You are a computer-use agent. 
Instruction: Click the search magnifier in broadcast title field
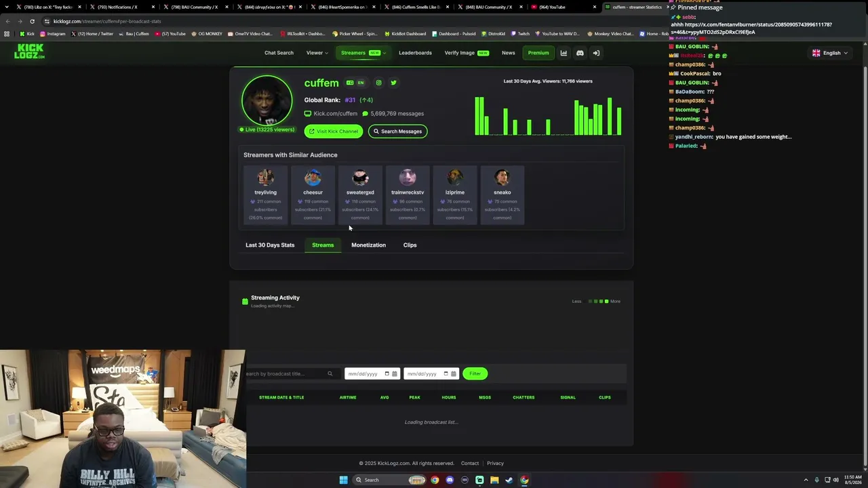coord(330,373)
